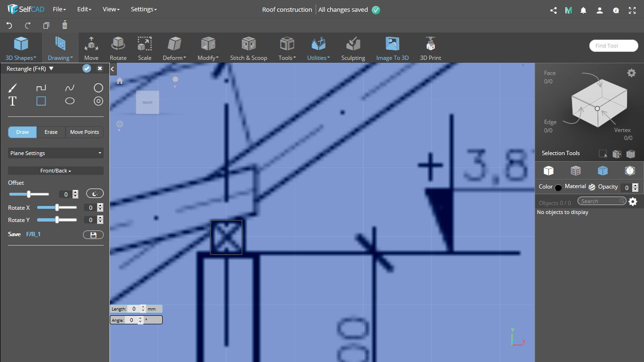Click the share icon in header
644x362 pixels.
click(553, 10)
